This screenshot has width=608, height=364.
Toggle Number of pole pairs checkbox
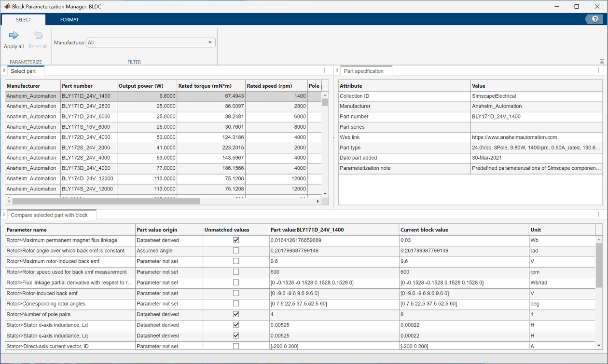pyautogui.click(x=236, y=314)
